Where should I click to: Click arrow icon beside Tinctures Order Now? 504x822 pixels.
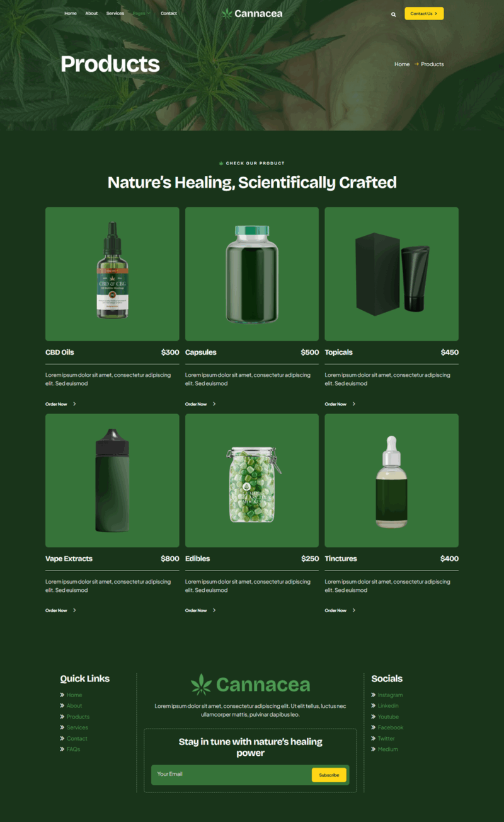pyautogui.click(x=354, y=610)
